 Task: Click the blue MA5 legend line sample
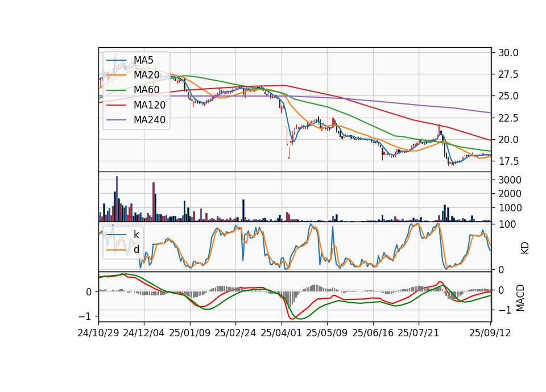coord(116,61)
